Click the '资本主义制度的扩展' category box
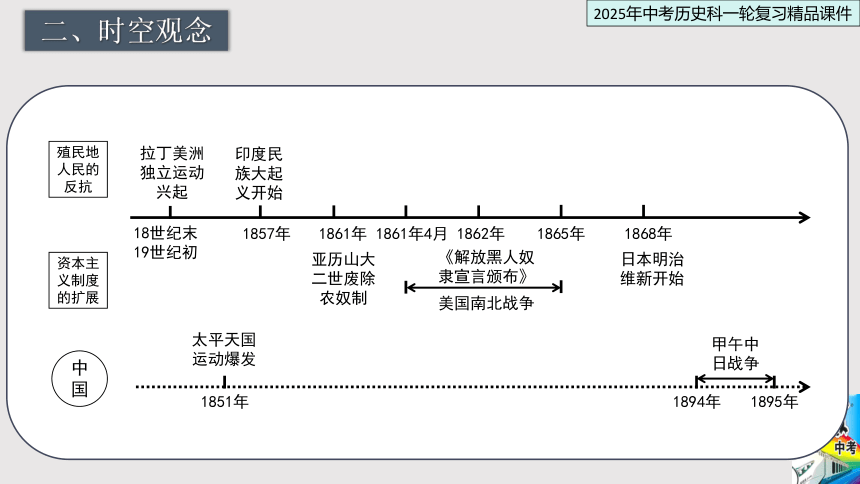Viewport: 860px width, 484px height. [78, 280]
